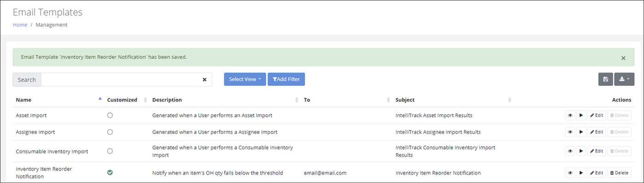Viewport: 644px width, 183px height.
Task: Click 'Notify when an item's OH qty falls' description
Action: tap(218, 173)
